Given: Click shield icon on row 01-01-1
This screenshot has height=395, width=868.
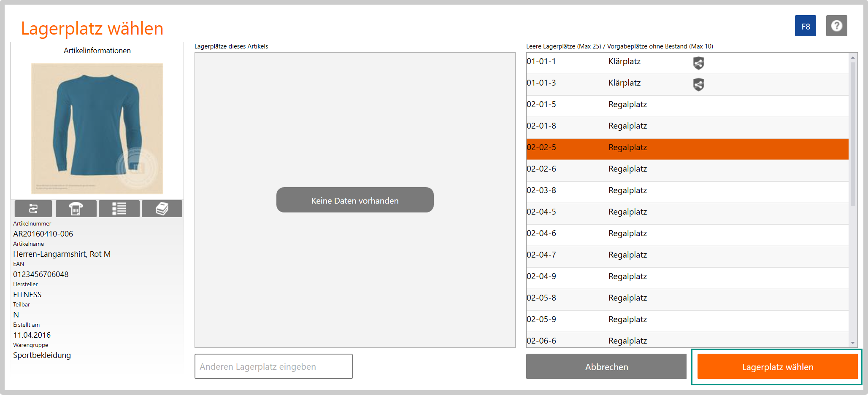Looking at the screenshot, I should (698, 63).
